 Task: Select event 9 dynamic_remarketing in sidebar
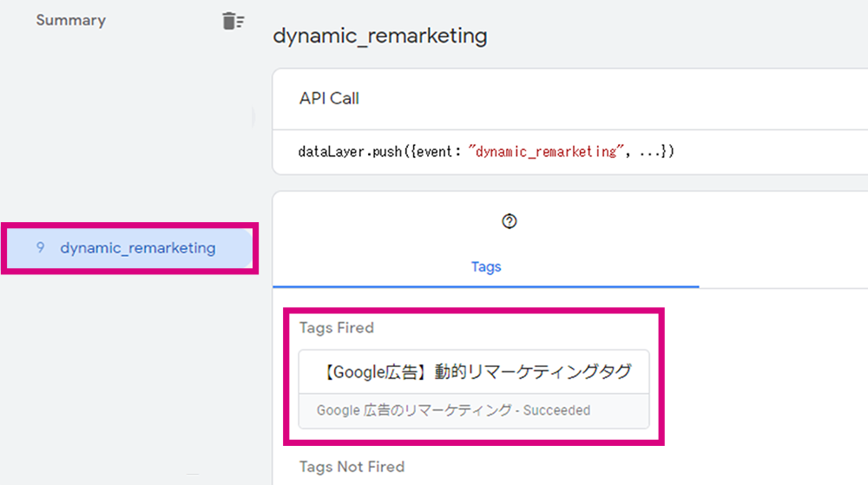pos(129,248)
